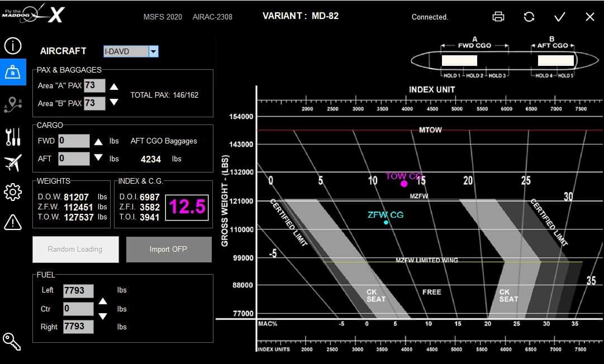Click the checkmark apply icon

[559, 17]
